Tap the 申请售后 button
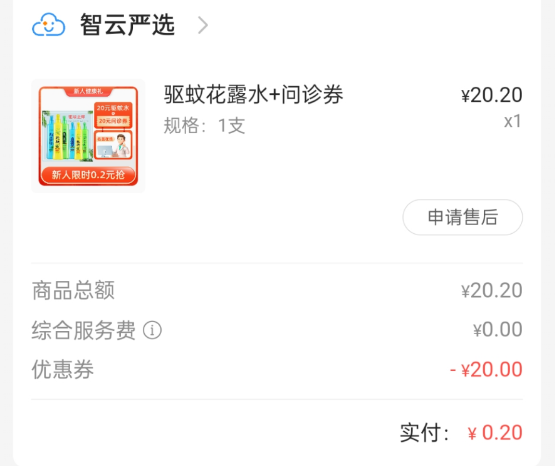The image size is (555, 466). click(463, 217)
